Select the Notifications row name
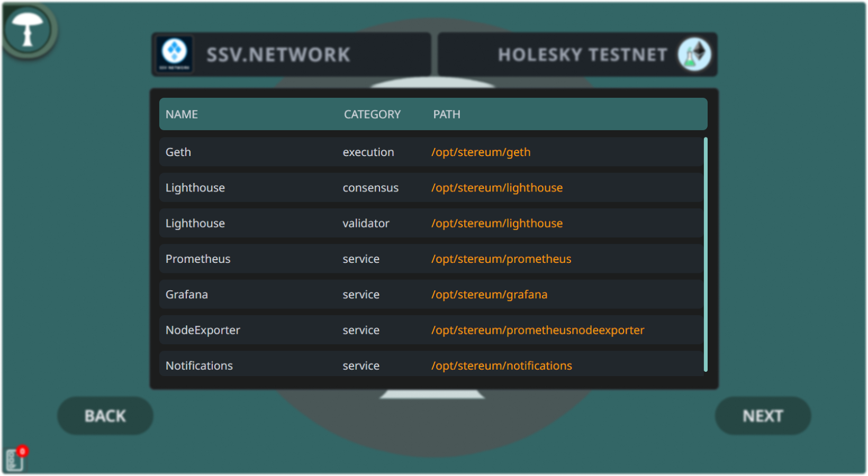 199,365
